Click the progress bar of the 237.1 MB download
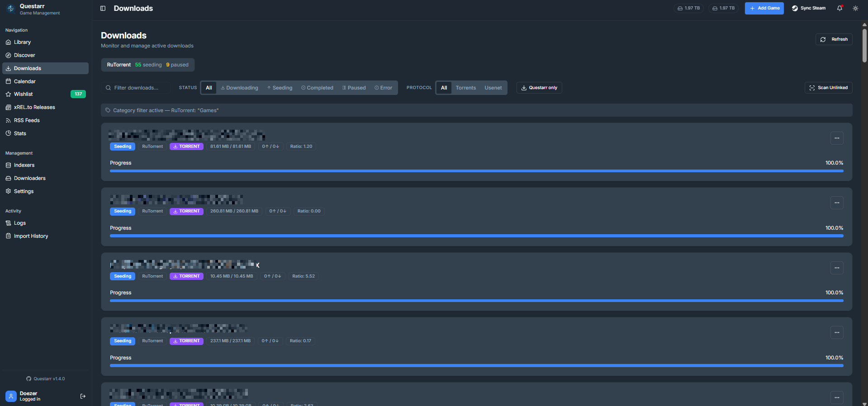Image resolution: width=868 pixels, height=406 pixels. point(477,365)
